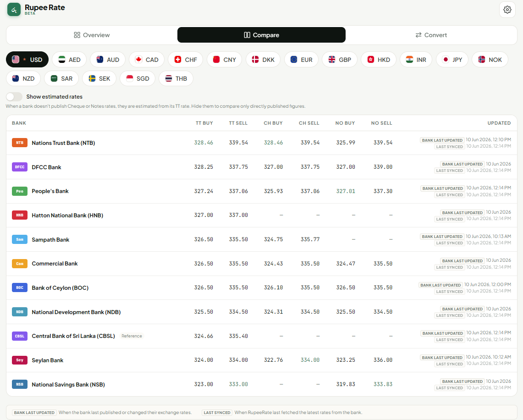Select CNY currency
This screenshot has height=420, width=523.
coord(225,60)
